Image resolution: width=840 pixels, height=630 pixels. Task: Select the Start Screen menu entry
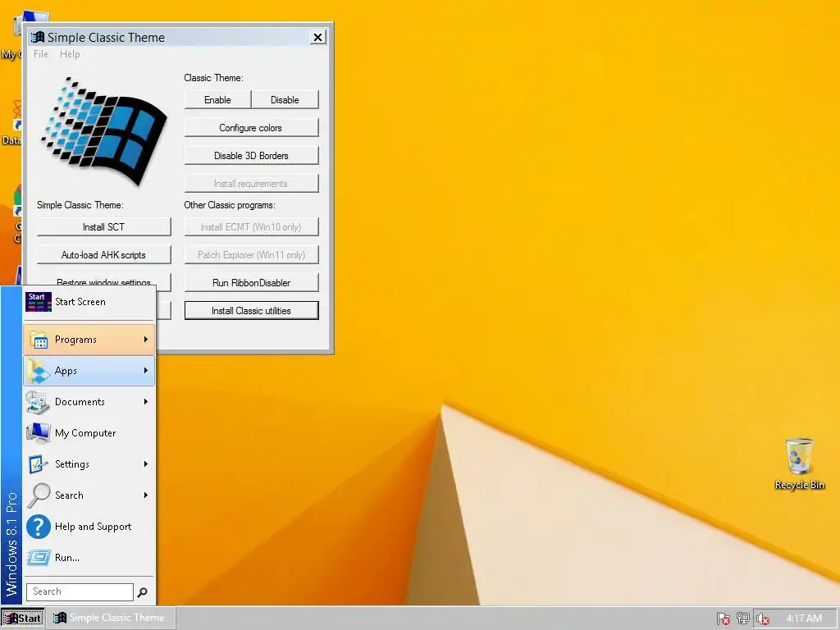[89, 302]
